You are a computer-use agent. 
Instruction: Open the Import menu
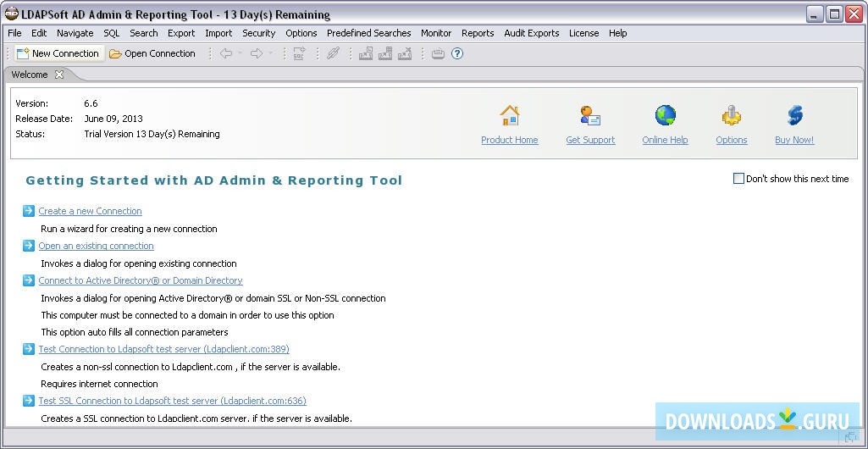pyautogui.click(x=218, y=33)
